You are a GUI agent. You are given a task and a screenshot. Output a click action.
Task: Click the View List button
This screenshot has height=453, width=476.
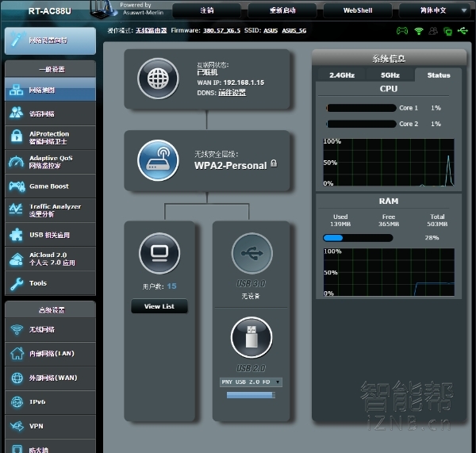coord(159,306)
